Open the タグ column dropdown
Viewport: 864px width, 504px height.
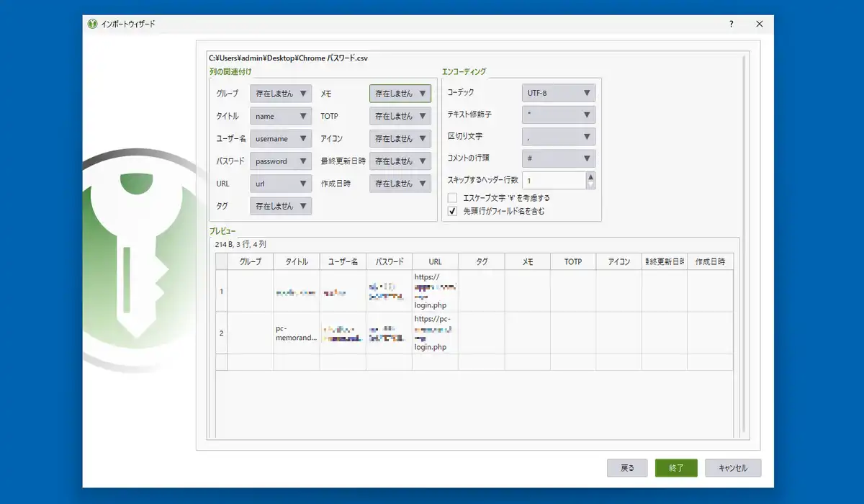pyautogui.click(x=281, y=206)
